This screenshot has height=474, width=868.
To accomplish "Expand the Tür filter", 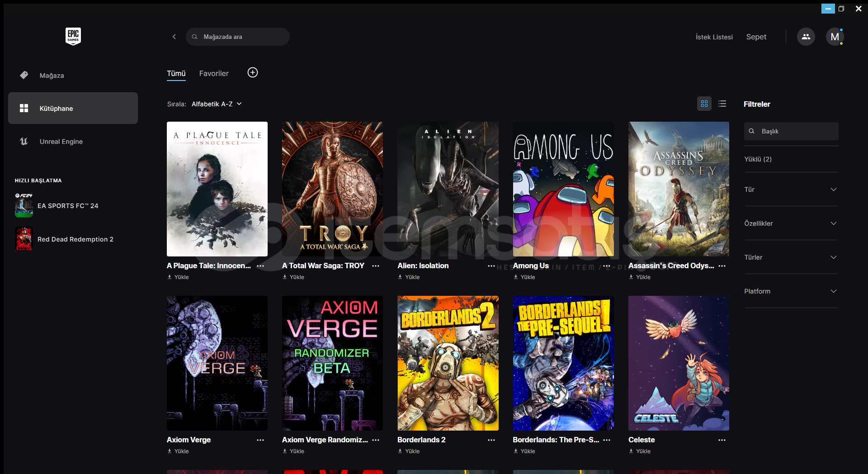I will 791,190.
